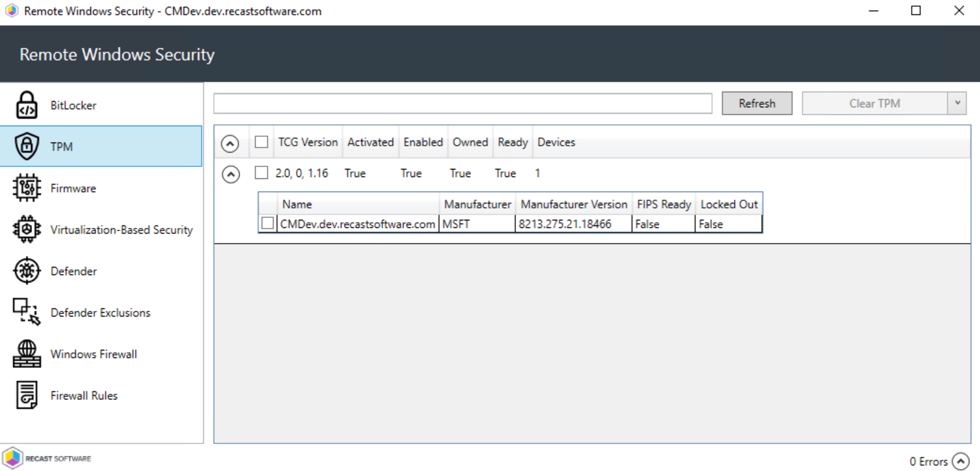Sort by the Manufacturer Version column header
Viewport: 980px width, 471px height.
pos(574,204)
